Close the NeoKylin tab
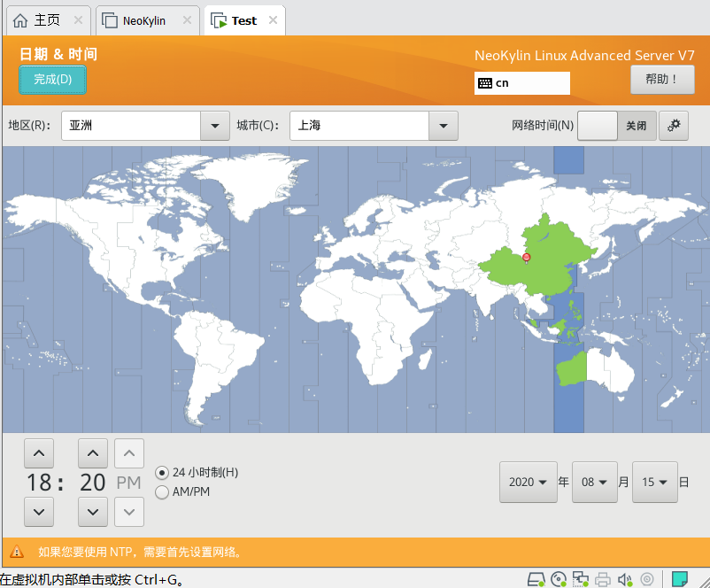This screenshot has height=588, width=710. point(187,20)
